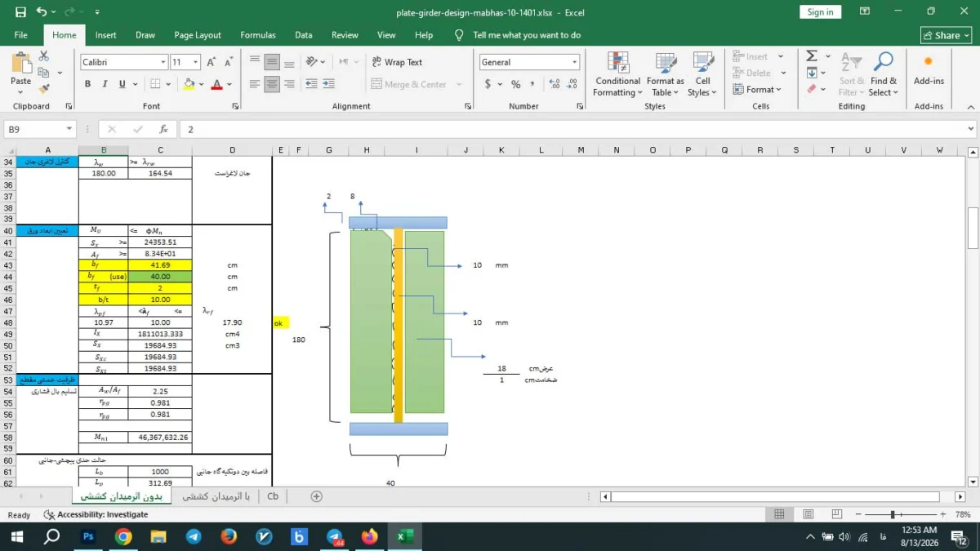Click the Sign in button
The image size is (980, 551).
click(x=821, y=12)
